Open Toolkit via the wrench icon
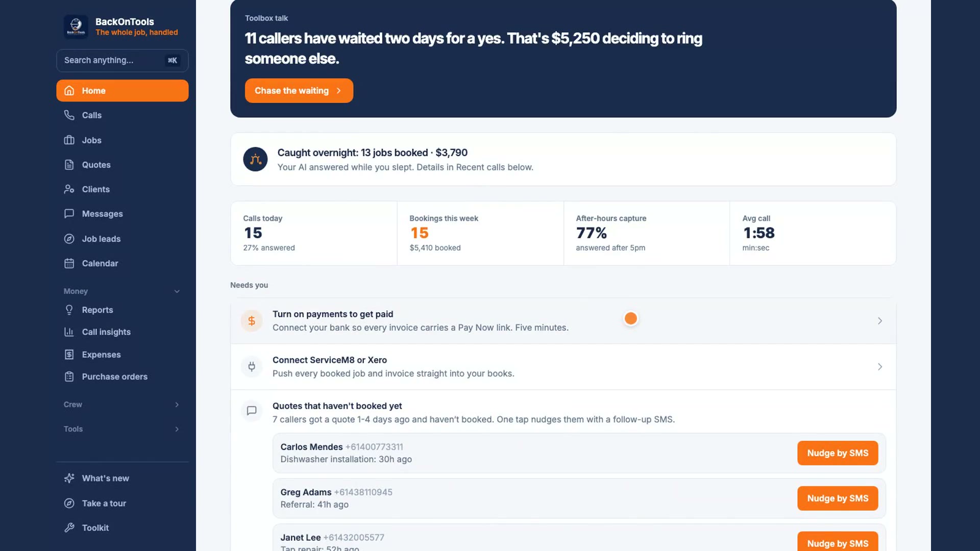 69,528
